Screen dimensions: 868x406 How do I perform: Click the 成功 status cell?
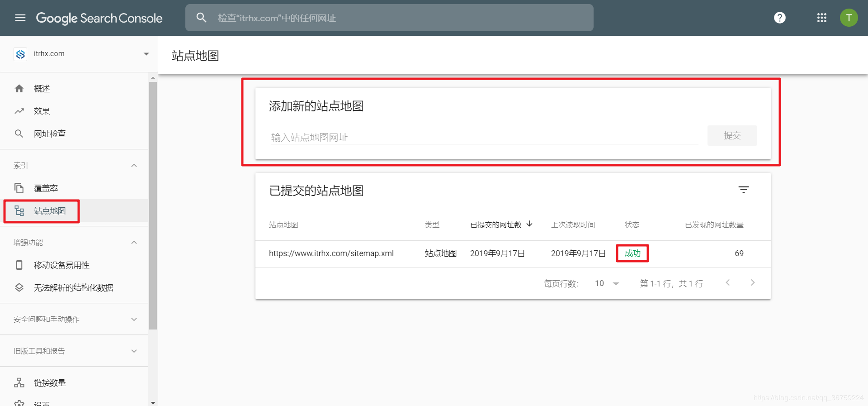pyautogui.click(x=632, y=253)
